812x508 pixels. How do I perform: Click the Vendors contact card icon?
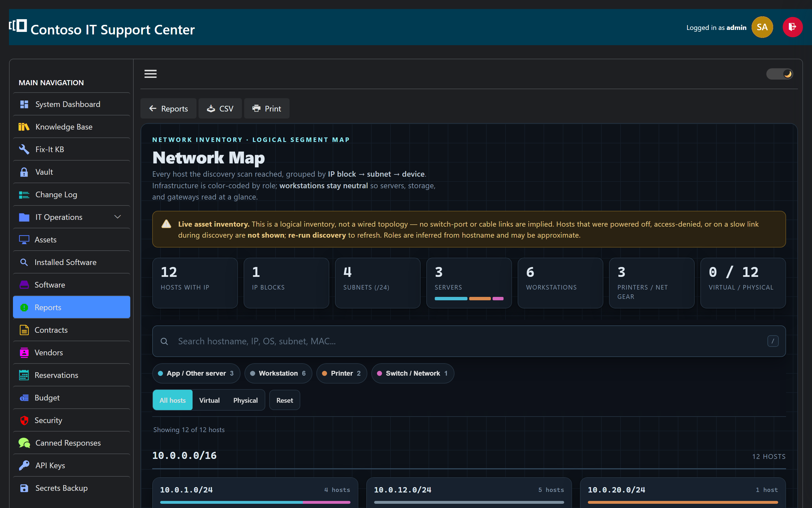point(24,352)
